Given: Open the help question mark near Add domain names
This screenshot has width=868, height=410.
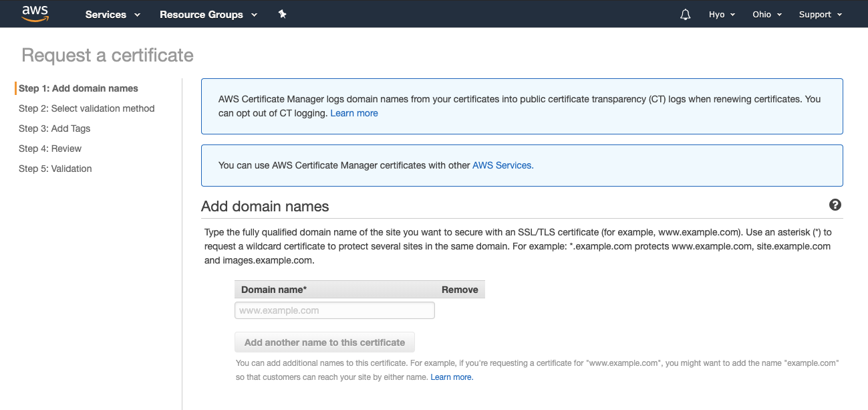Looking at the screenshot, I should click(835, 205).
